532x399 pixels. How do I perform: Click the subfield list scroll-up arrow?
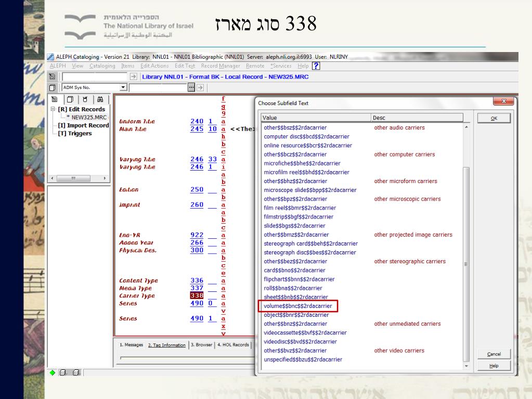466,127
